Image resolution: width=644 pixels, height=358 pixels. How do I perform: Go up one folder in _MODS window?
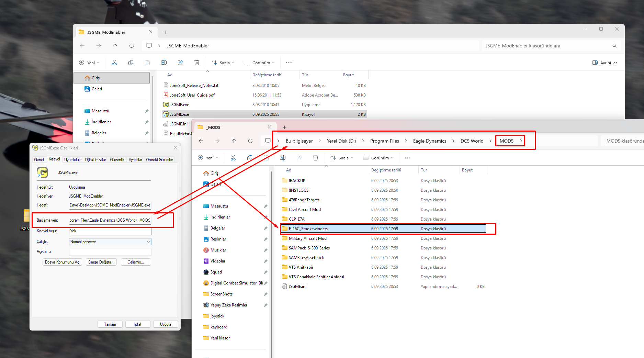[234, 141]
